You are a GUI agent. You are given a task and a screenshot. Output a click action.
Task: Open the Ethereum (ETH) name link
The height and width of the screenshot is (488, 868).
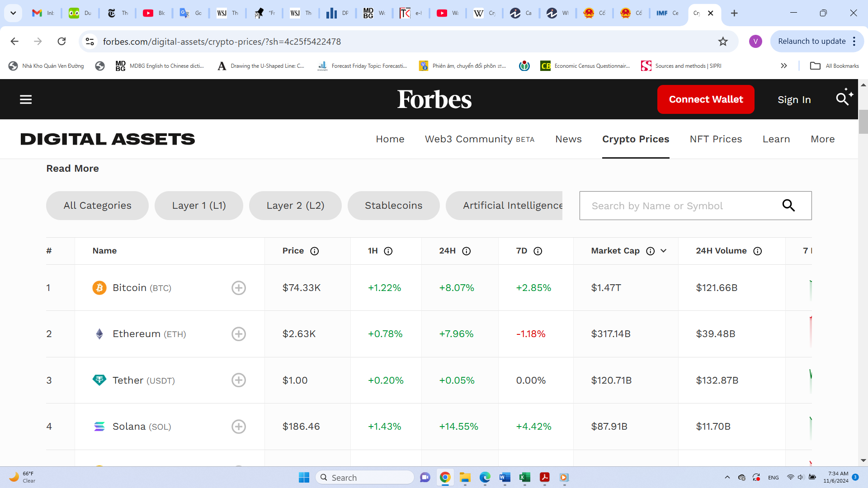149,334
